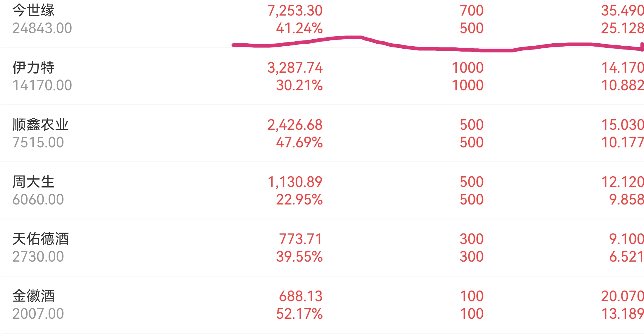Click the 24843.00 market value

pos(42,28)
